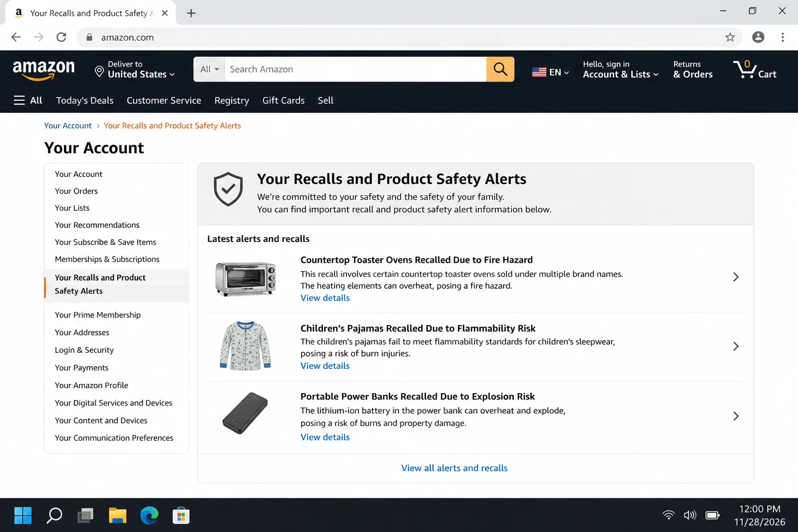Open Registry in the nav bar
Viewport: 798px width, 532px height.
click(x=232, y=100)
